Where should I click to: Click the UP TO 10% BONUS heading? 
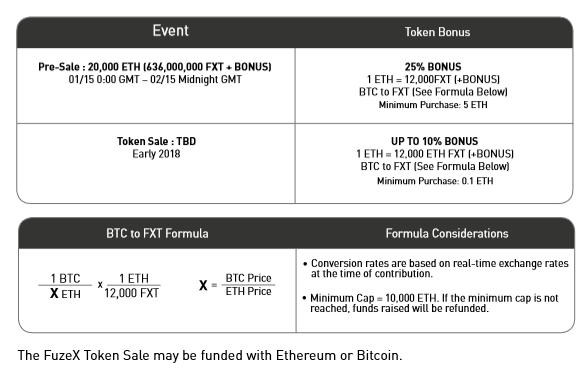point(434,141)
